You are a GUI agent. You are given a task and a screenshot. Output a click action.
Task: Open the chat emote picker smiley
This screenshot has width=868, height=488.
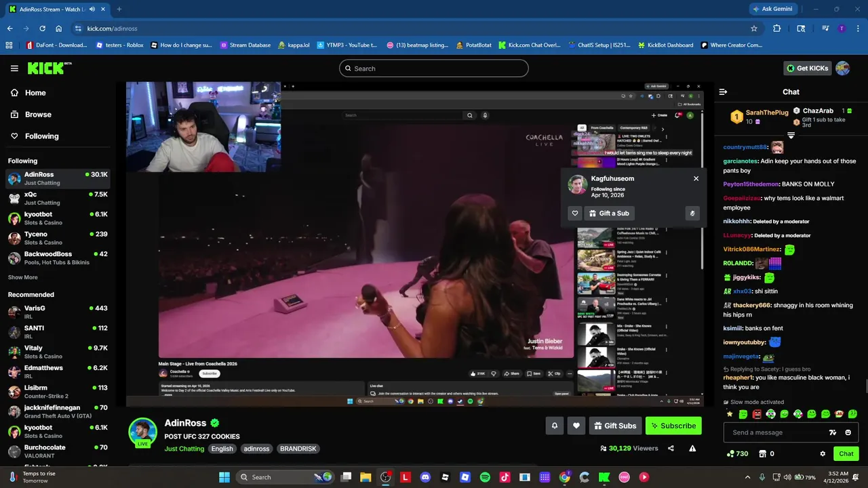(x=848, y=432)
